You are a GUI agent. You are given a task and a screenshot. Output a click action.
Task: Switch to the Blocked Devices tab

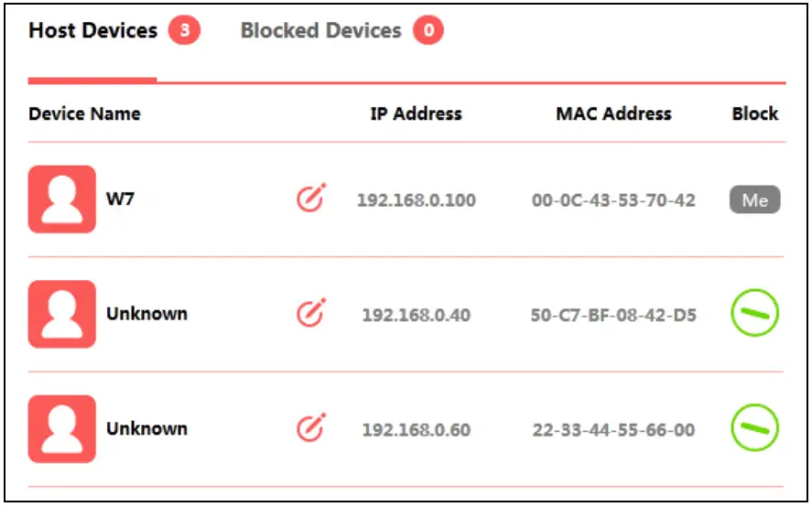click(320, 31)
